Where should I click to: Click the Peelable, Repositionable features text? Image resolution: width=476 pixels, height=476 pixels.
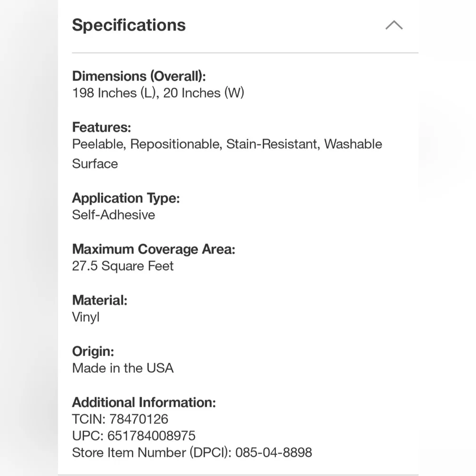pyautogui.click(x=147, y=144)
